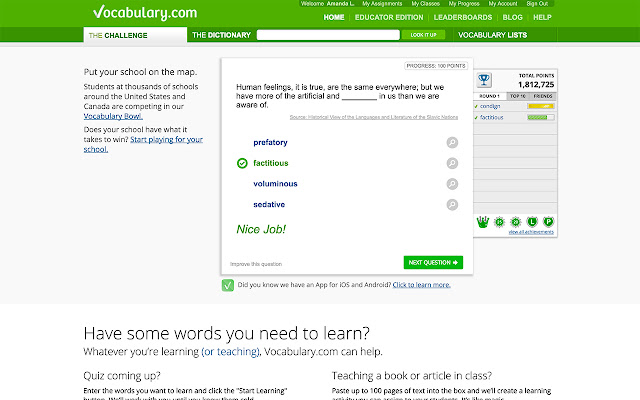Open the Help page
This screenshot has width=640, height=400.
coord(542,18)
